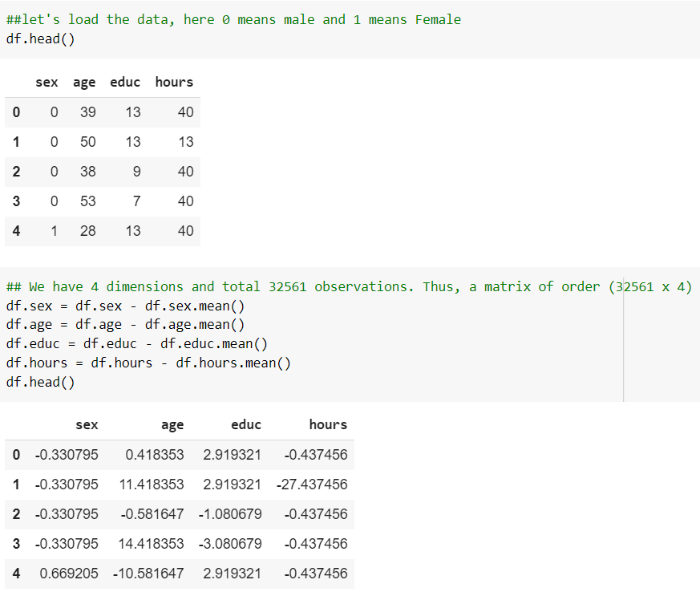Click the df.head() call in first cell

(40, 38)
